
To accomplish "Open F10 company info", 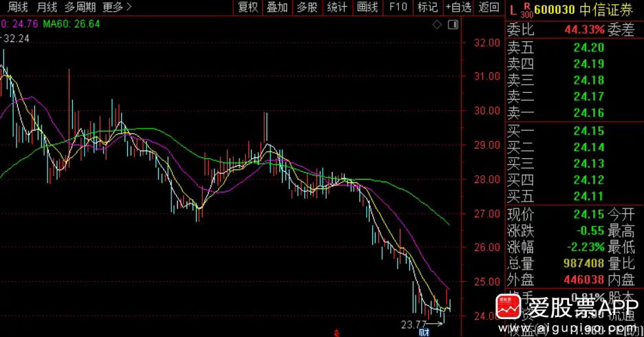I will click(x=398, y=7).
